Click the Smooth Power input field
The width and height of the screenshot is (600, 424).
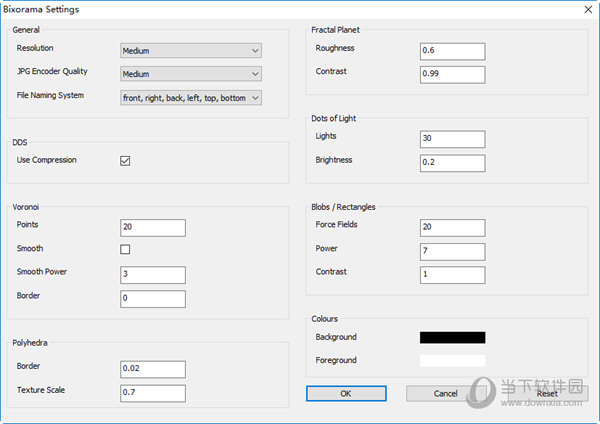[153, 275]
